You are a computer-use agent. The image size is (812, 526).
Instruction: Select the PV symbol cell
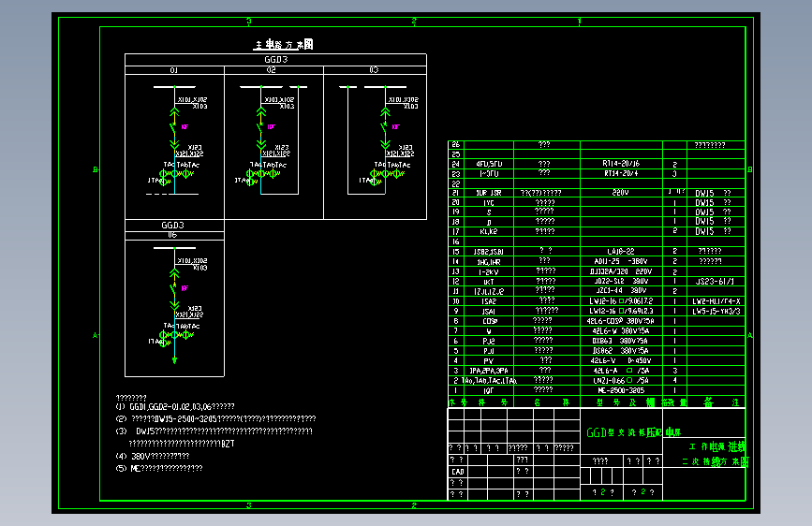[488, 361]
